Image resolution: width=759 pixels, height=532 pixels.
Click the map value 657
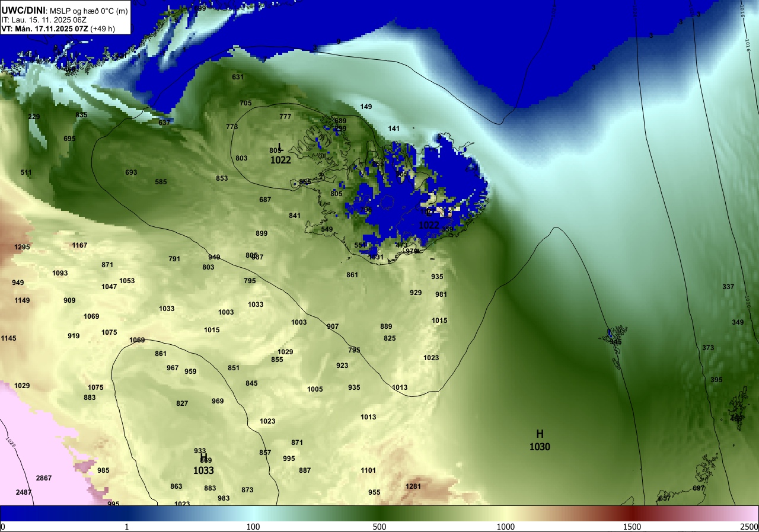(x=665, y=498)
